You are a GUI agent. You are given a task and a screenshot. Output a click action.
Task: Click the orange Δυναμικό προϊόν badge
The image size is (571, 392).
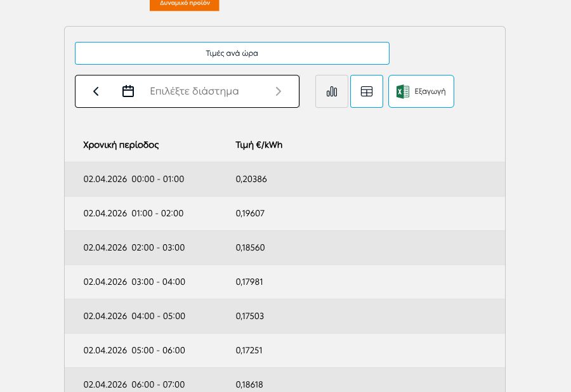click(184, 4)
